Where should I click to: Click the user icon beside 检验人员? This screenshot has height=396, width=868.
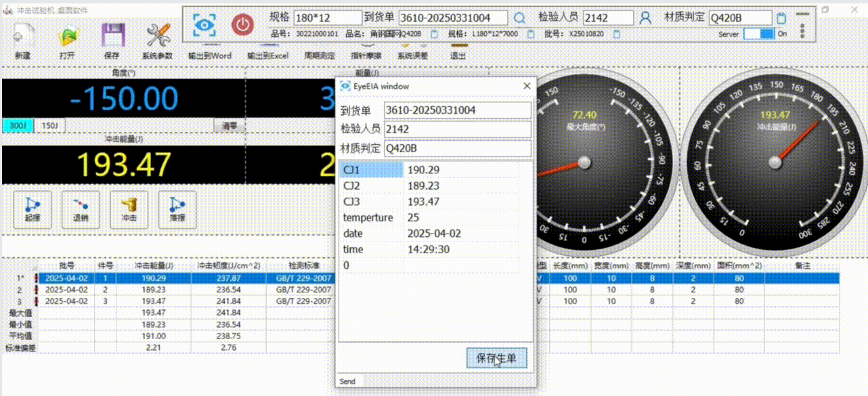(645, 18)
